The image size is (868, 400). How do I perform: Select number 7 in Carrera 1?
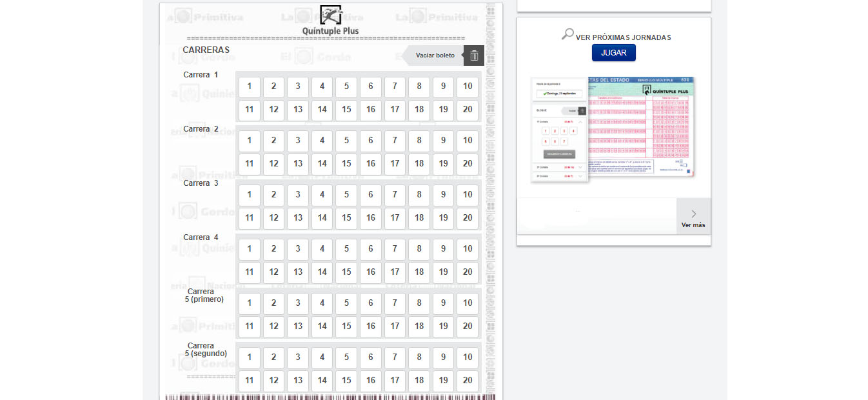click(395, 87)
